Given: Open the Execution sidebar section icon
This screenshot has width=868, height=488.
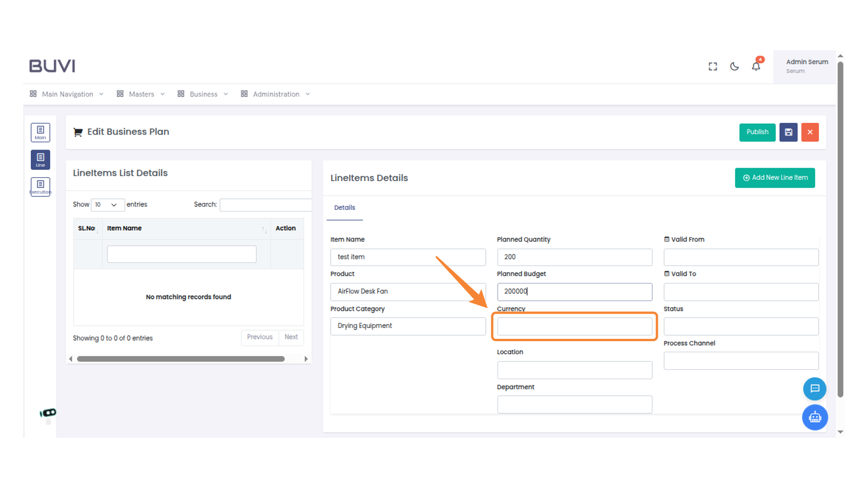Looking at the screenshot, I should coord(40,187).
